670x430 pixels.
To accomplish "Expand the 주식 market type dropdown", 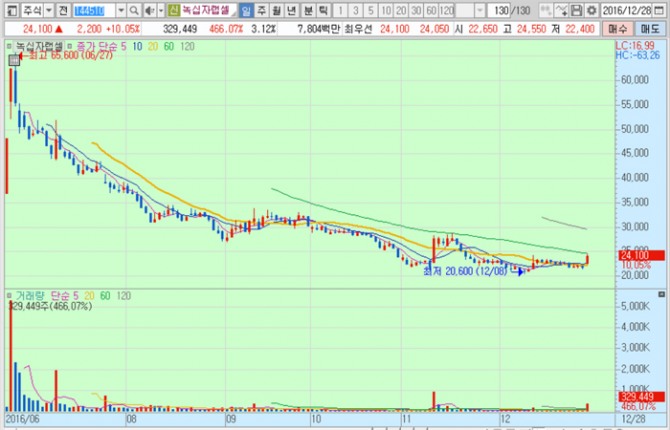I will 49,10.
